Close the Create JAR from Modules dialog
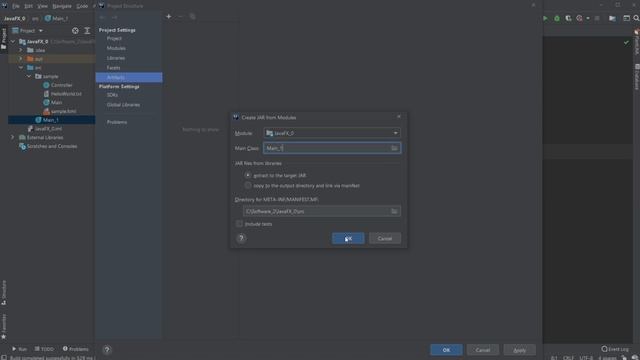Screen dimensions: 640x360 399,117
